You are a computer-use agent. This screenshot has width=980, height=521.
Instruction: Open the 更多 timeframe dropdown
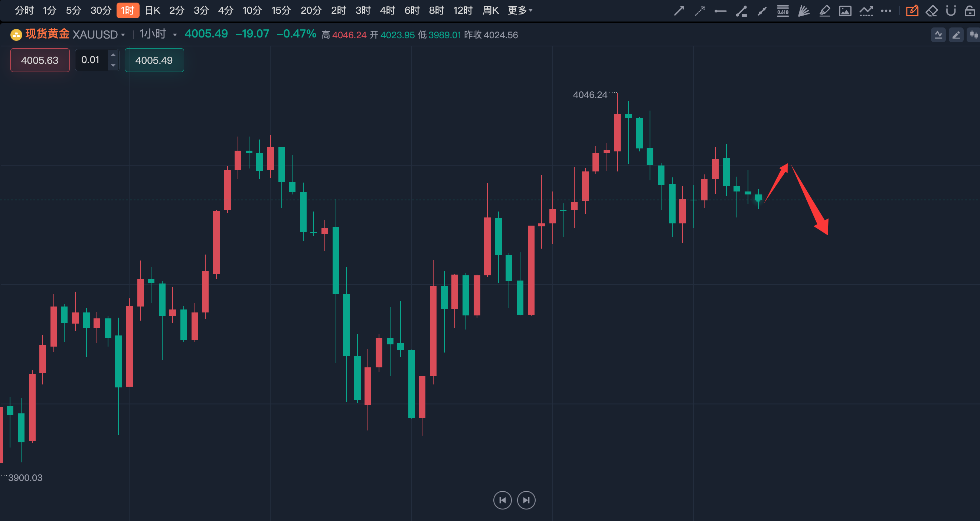click(520, 11)
